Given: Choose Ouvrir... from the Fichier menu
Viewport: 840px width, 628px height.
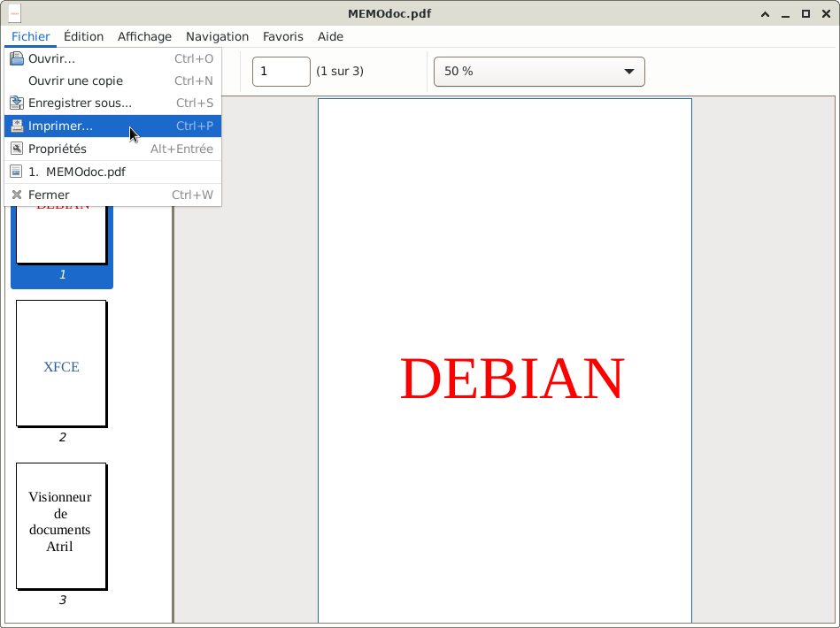Looking at the screenshot, I should tap(112, 58).
